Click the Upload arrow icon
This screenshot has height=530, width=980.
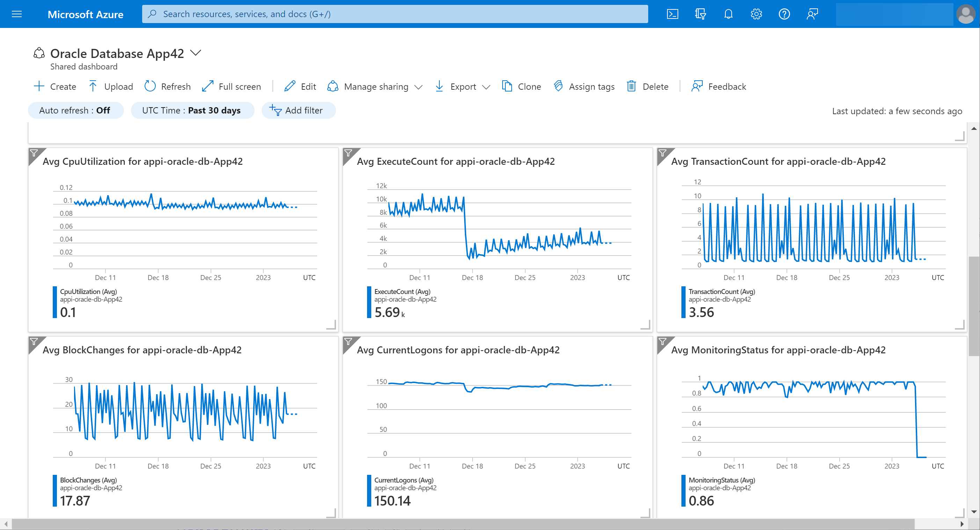[93, 86]
